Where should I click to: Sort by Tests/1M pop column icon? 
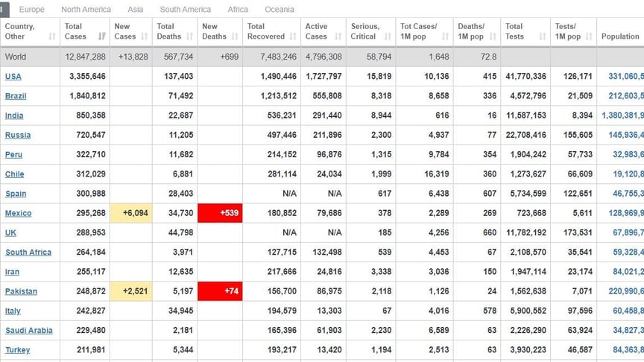589,36
